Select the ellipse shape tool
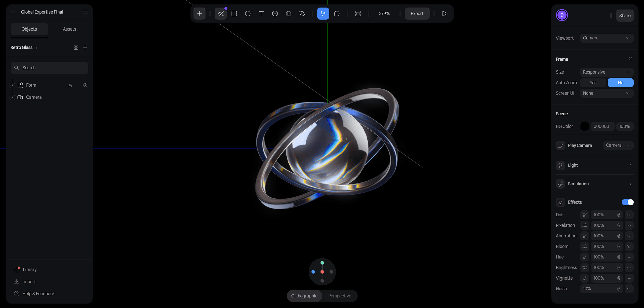The image size is (644, 308). 248,14
